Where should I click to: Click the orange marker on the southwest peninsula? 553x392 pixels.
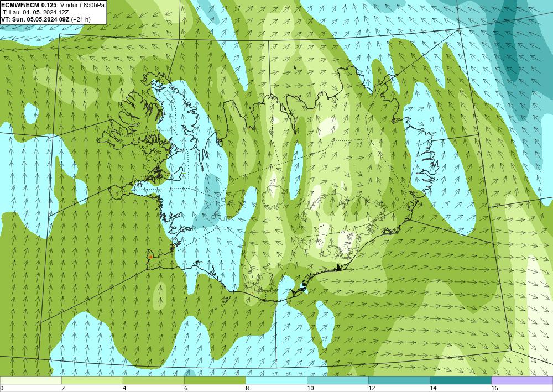(x=150, y=257)
